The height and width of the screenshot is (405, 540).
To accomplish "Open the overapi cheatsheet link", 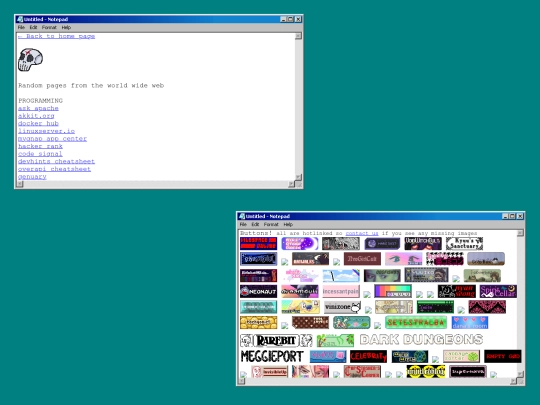I will pyautogui.click(x=54, y=169).
